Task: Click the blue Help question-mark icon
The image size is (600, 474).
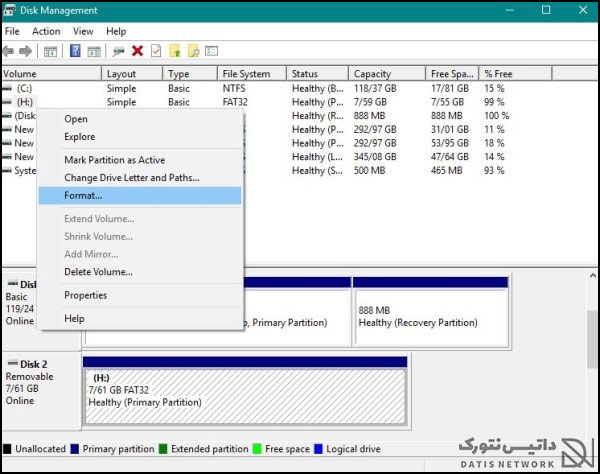Action: coord(75,50)
